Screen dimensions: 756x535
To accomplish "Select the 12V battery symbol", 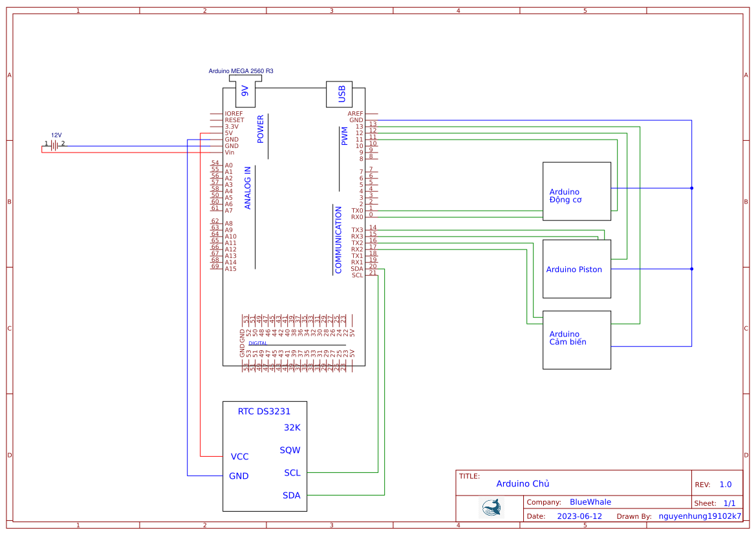I will tap(53, 145).
